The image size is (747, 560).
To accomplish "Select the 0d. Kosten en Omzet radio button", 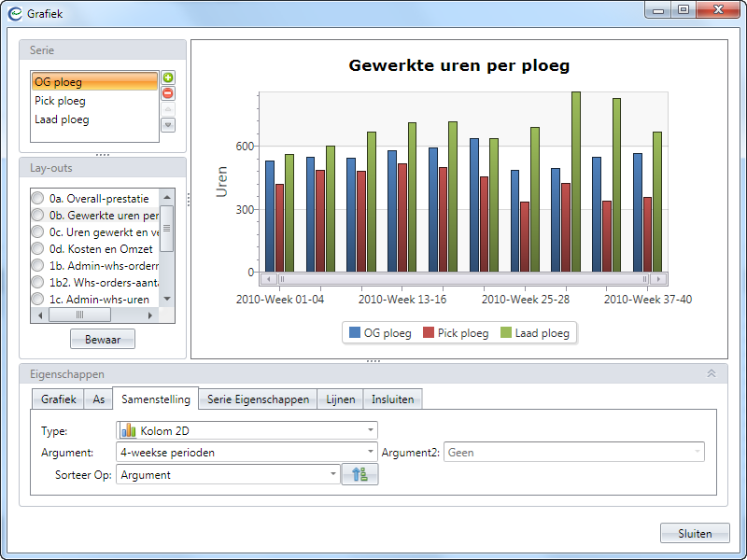I will (x=37, y=249).
